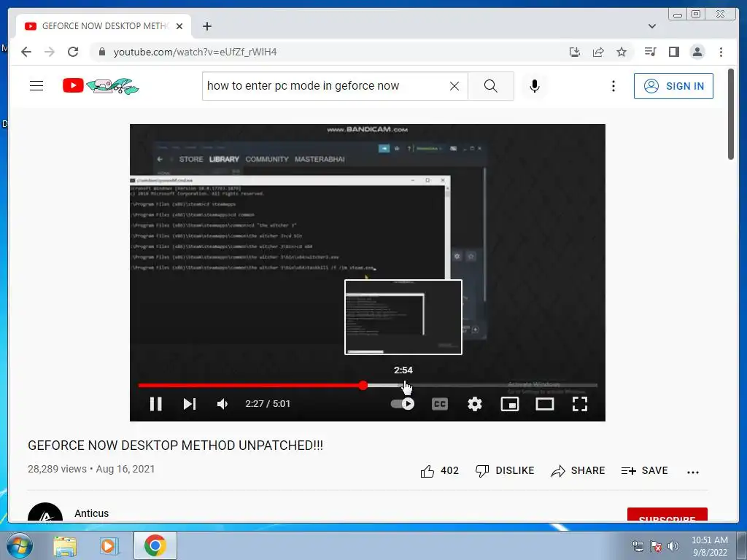Switch to theater mode
This screenshot has width=747, height=560.
[544, 404]
